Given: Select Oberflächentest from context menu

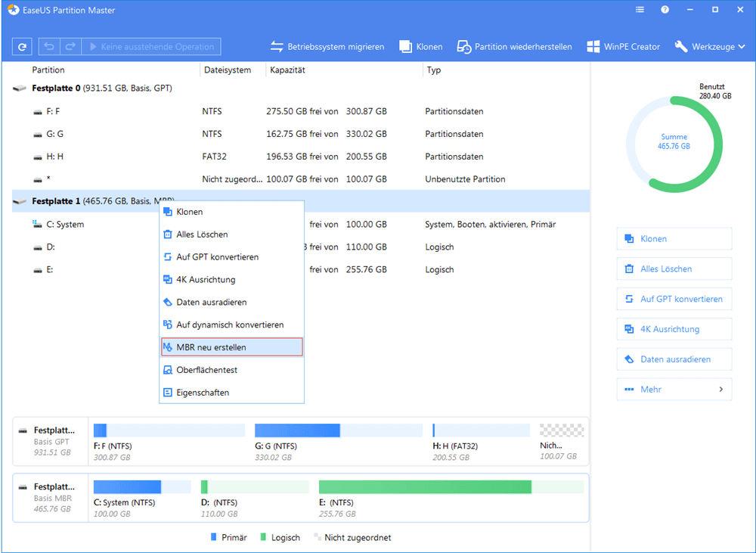Looking at the screenshot, I should point(231,370).
